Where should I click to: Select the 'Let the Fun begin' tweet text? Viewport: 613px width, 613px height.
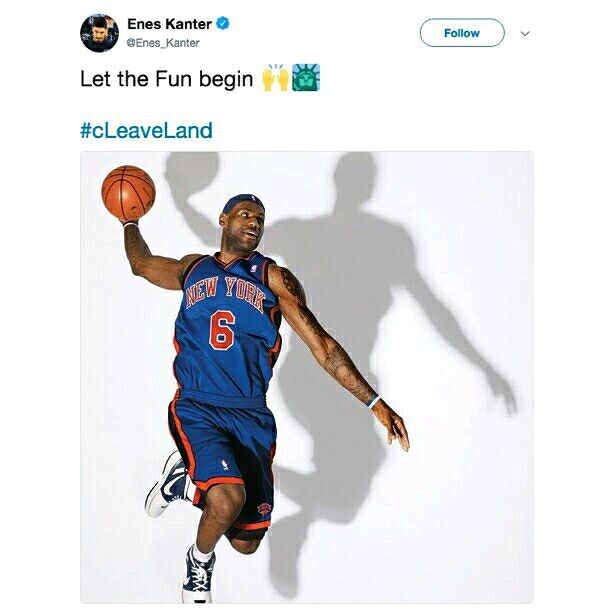[x=167, y=79]
